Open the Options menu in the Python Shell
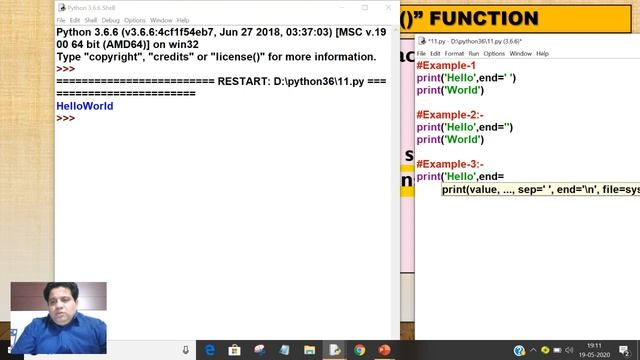 pyautogui.click(x=135, y=20)
